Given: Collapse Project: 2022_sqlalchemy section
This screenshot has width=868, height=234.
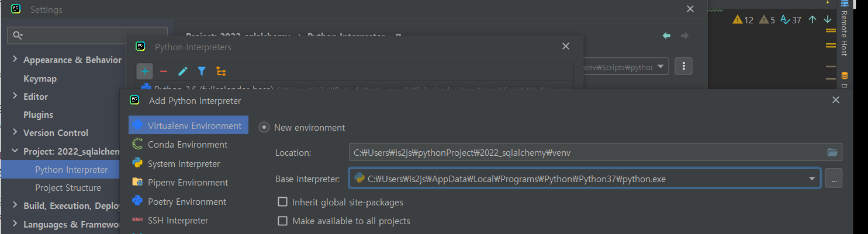Looking at the screenshot, I should pyautogui.click(x=15, y=151).
